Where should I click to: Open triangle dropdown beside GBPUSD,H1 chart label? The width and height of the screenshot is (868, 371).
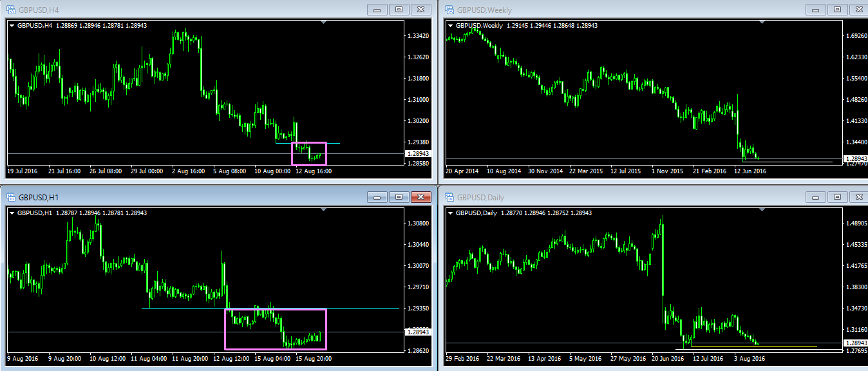click(x=12, y=213)
